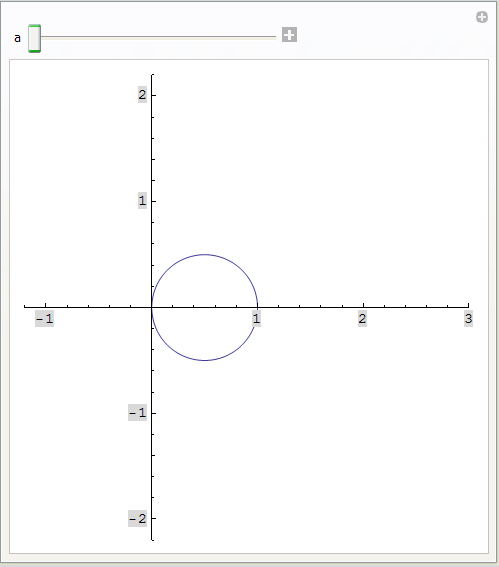Click the y-axis label -2
Screen dimensions: 499x567
pos(137,519)
